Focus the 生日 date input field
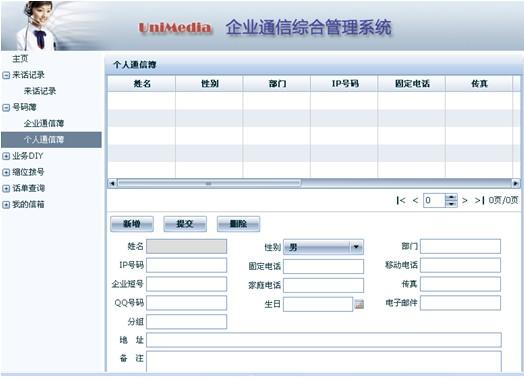 click(x=318, y=304)
